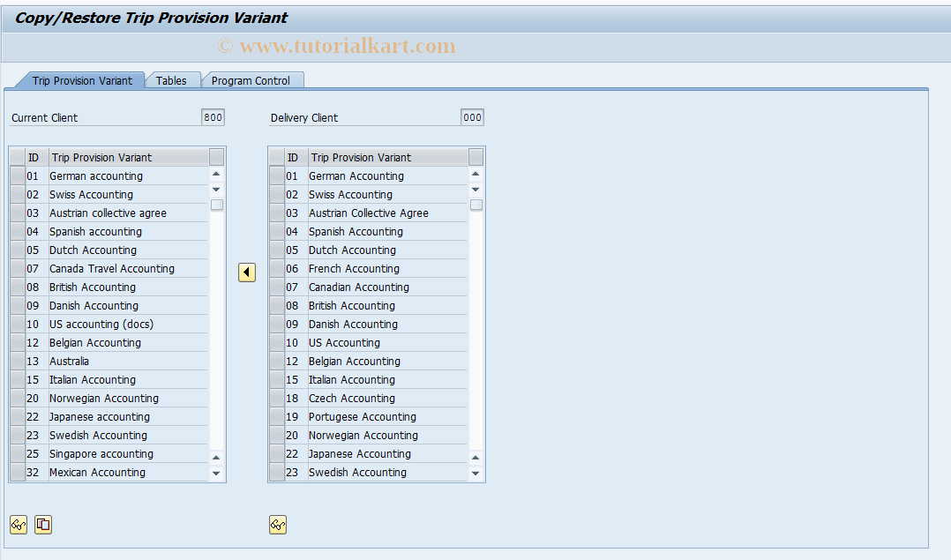This screenshot has width=951, height=560.
Task: Click top scroll-up arrow in Current Client table
Action: 216,175
